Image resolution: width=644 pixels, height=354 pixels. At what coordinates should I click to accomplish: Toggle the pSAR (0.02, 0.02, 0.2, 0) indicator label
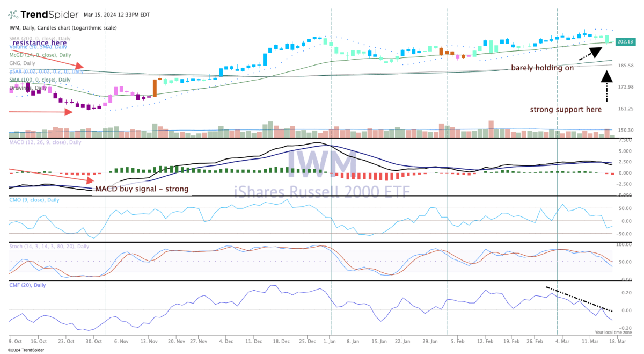46,71
